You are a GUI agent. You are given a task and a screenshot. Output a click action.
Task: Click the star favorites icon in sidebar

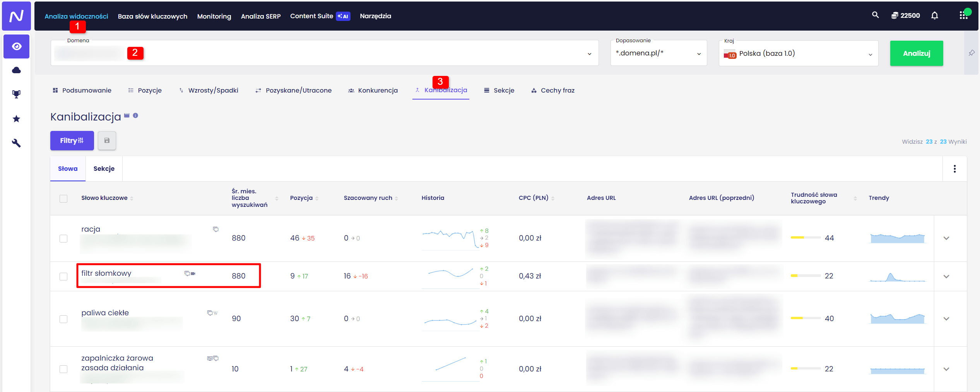[16, 119]
